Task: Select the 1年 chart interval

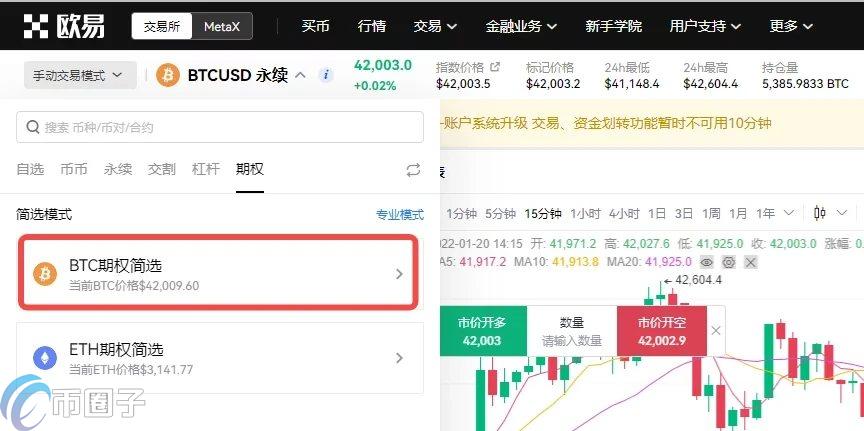Action: (765, 213)
